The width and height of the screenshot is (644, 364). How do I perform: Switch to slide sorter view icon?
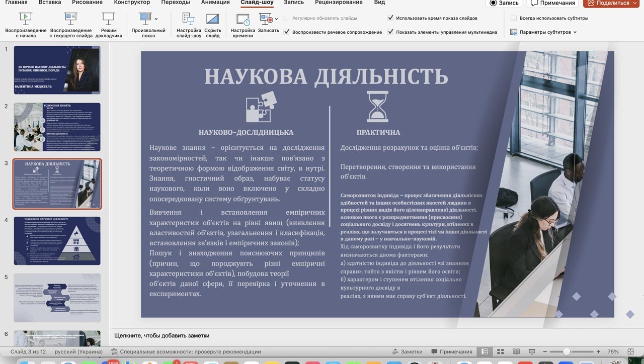[500, 351]
